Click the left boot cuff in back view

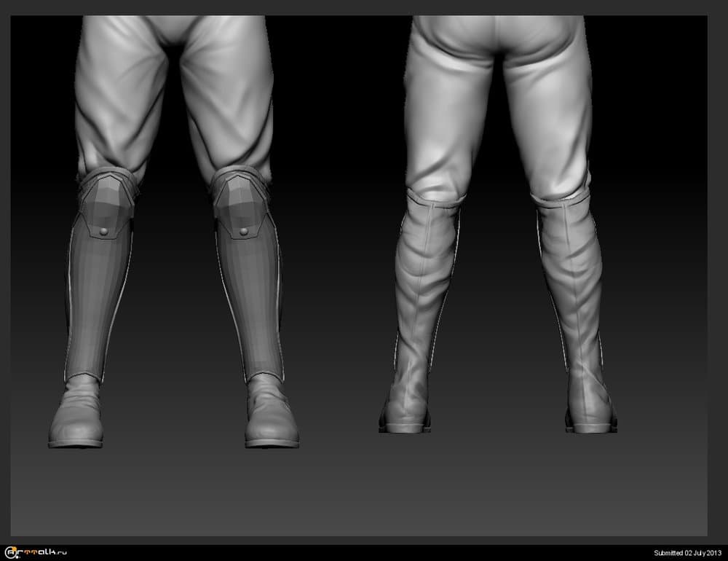click(x=433, y=199)
